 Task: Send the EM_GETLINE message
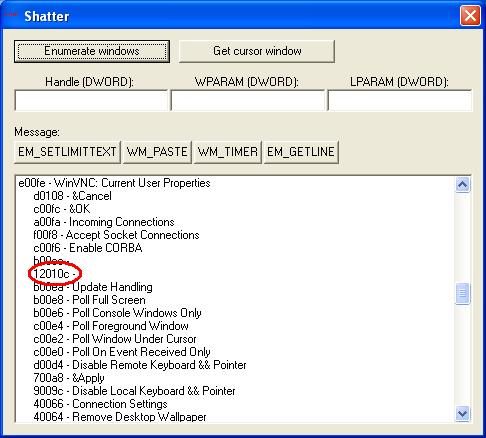[x=301, y=152]
